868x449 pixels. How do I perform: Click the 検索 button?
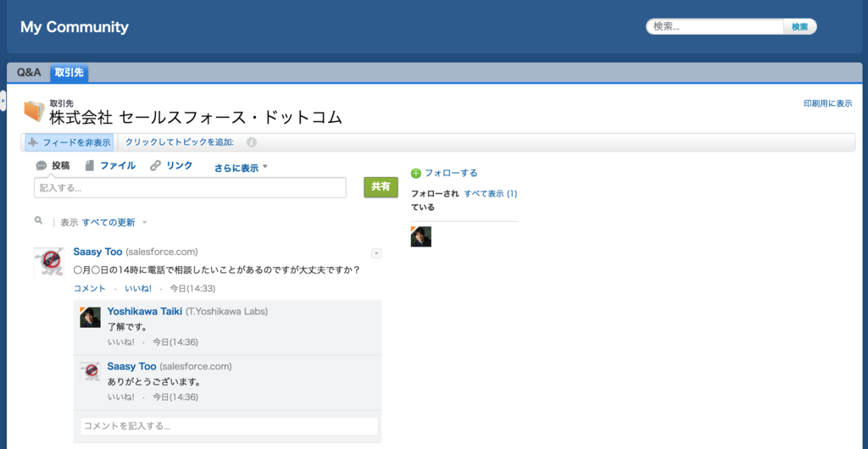pyautogui.click(x=799, y=26)
